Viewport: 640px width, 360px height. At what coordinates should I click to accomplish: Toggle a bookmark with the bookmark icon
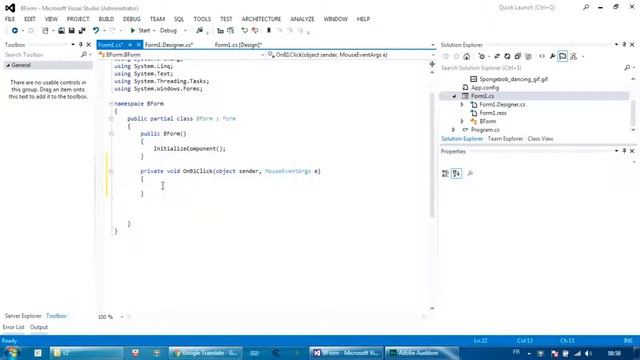pyautogui.click(x=269, y=31)
